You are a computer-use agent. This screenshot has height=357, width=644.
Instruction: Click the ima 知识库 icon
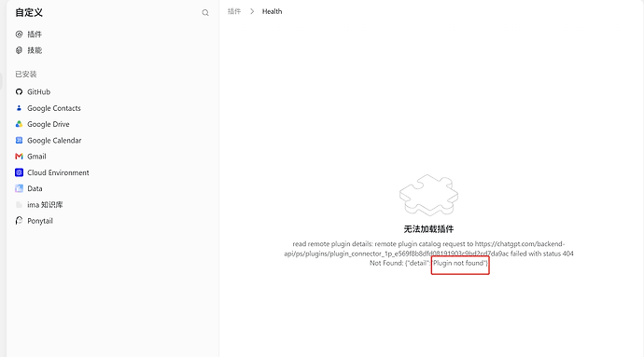(x=19, y=204)
